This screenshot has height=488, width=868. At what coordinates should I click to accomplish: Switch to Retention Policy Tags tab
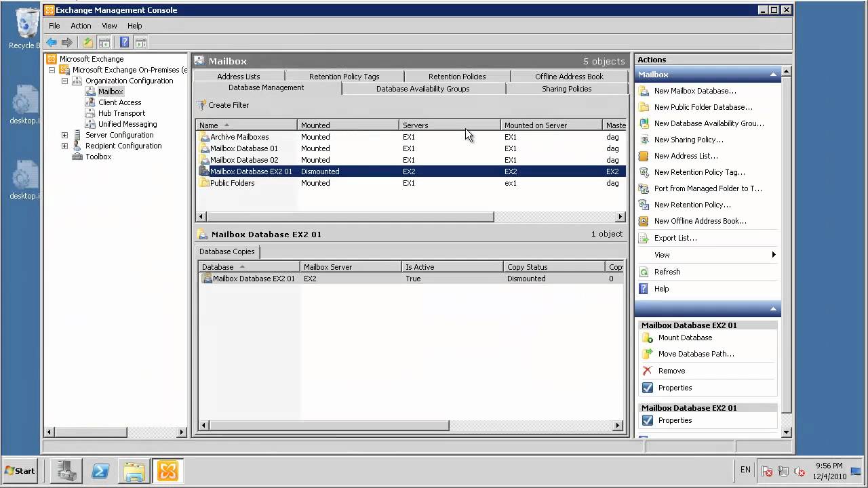(x=344, y=77)
